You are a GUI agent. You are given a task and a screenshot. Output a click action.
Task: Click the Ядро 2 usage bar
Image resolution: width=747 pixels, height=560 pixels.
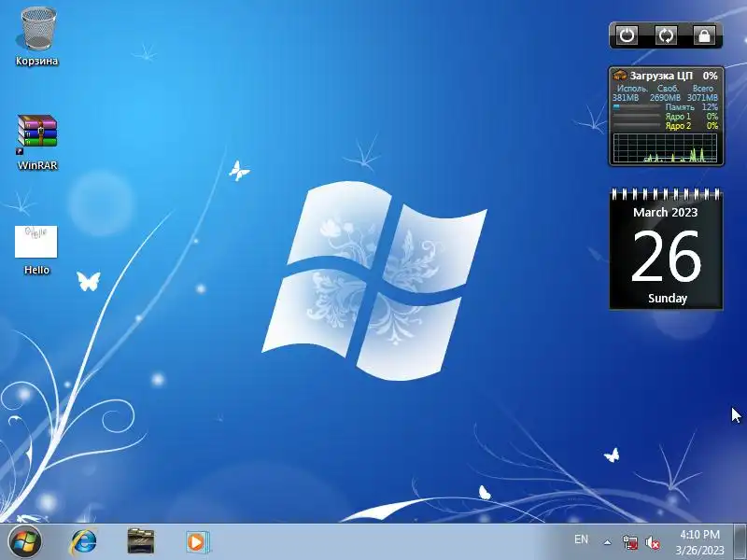(x=638, y=126)
